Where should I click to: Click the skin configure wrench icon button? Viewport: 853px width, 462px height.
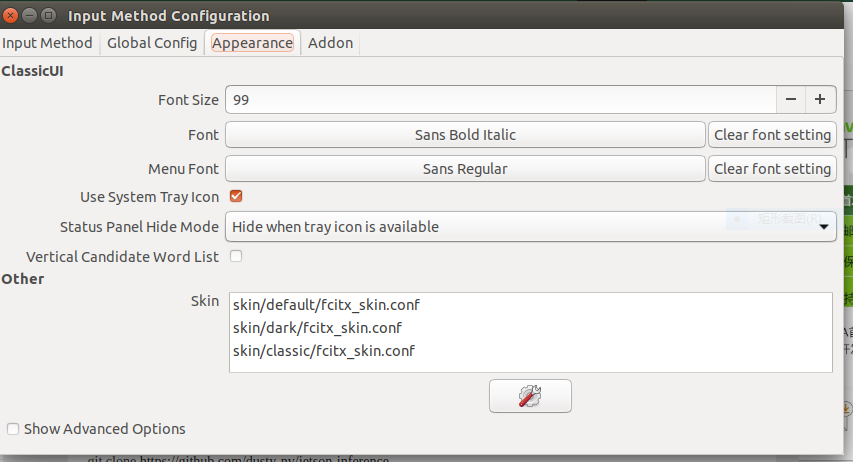[530, 396]
